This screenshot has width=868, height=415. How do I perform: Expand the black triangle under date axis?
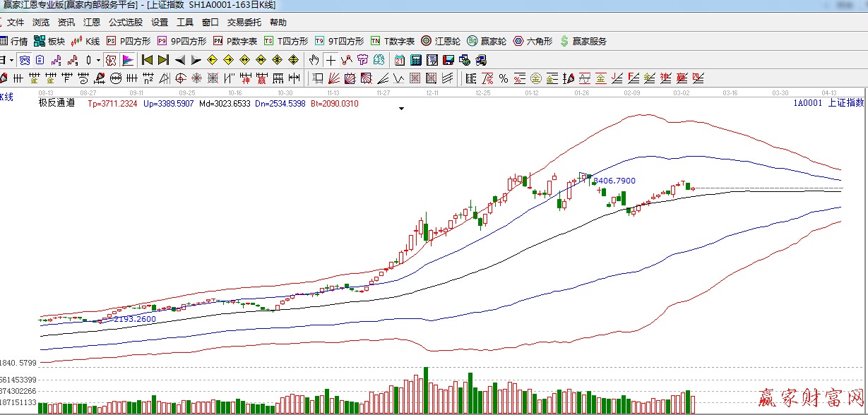401,109
